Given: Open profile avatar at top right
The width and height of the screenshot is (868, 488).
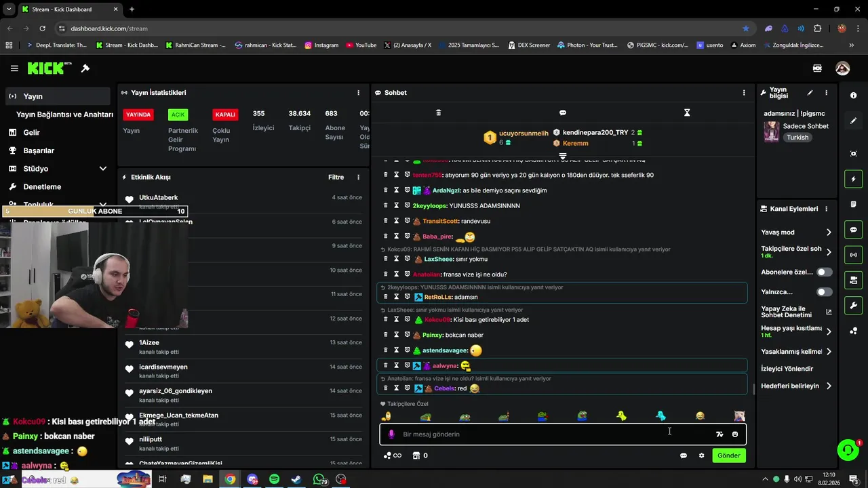Looking at the screenshot, I should pyautogui.click(x=842, y=68).
